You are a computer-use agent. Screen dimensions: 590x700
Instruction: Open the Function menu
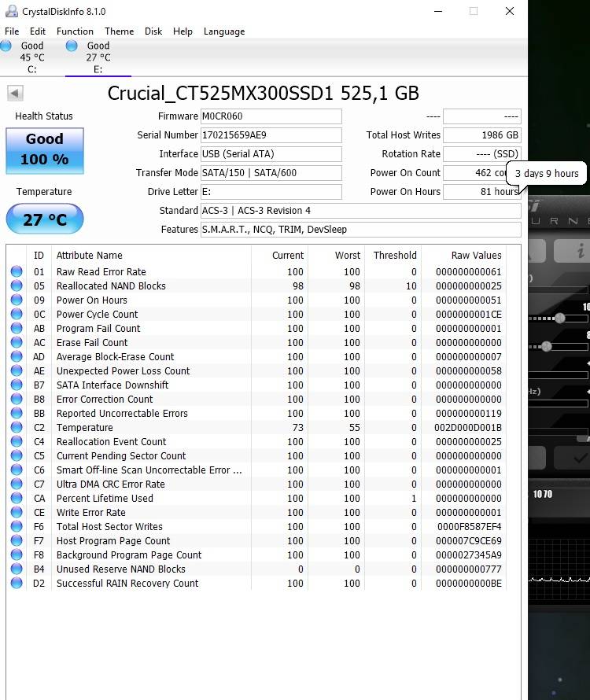pos(75,31)
